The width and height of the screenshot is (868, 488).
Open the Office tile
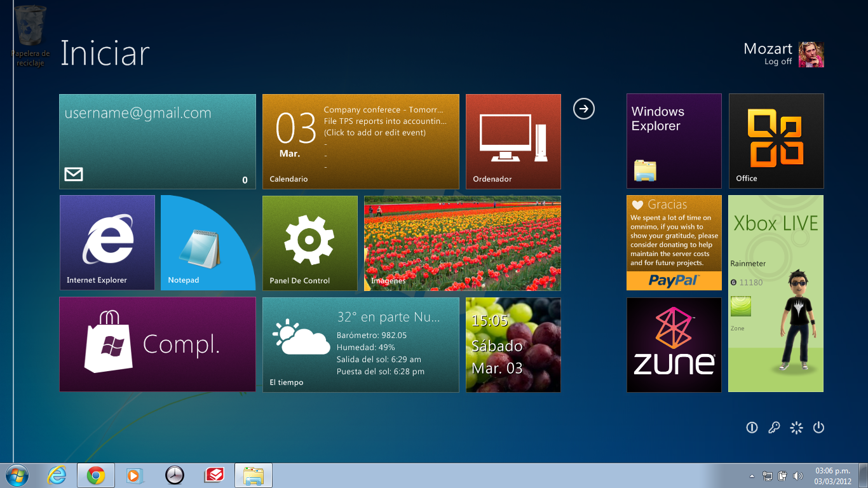pos(776,141)
